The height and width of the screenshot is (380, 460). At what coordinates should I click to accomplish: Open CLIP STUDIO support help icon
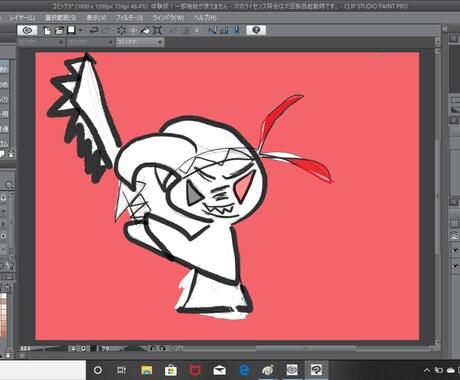[x=256, y=30]
